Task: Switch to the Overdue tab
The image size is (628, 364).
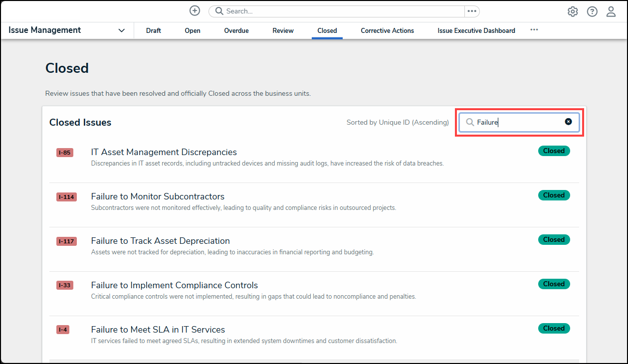Action: pyautogui.click(x=236, y=30)
